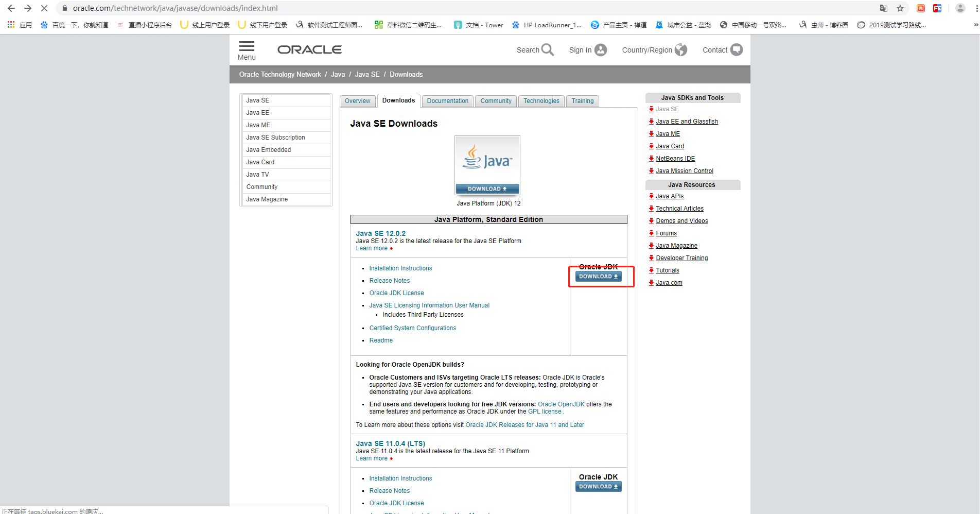Open the Chrome profile avatar icon
Viewport: 980px width, 514px height.
(960, 8)
